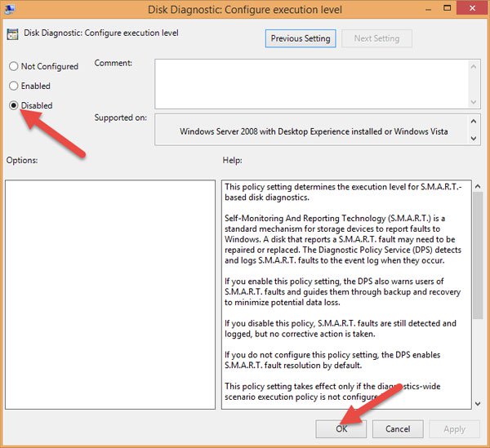
Task: Close the Disk Diagnostic dialog
Action: 472,8
